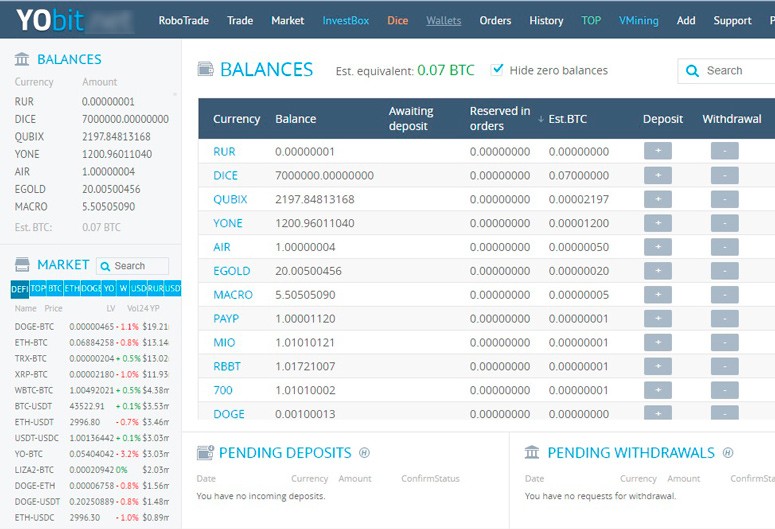
Task: Click the Pending Deposits help icon
Action: click(364, 452)
